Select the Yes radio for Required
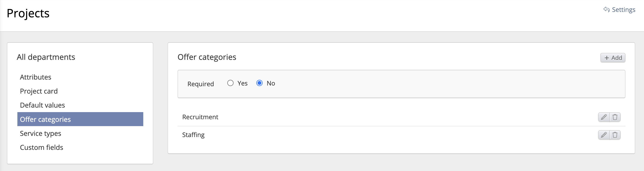 (x=230, y=83)
